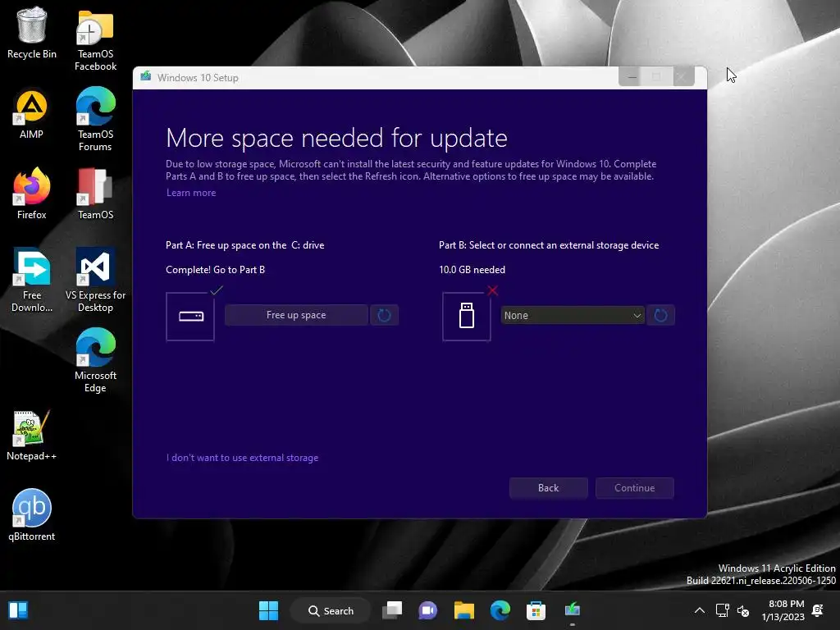The width and height of the screenshot is (840, 630).
Task: Open the Recycle Bin desktop icon
Action: coord(32,33)
